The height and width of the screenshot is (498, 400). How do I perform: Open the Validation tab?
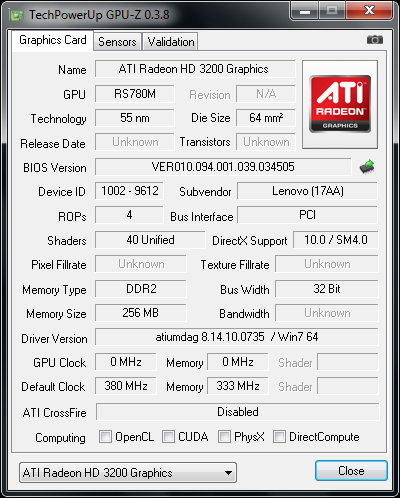tap(171, 42)
